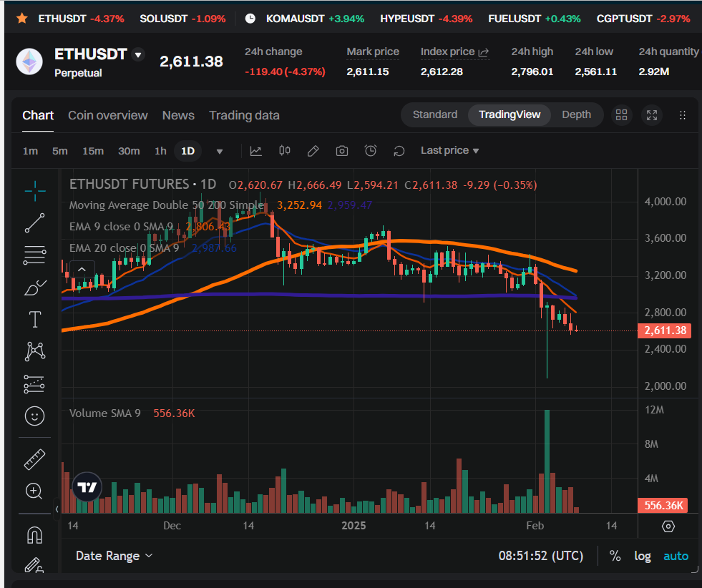Collapse the indicator legend with chevron
Viewport: 702px width, 588px height.
tap(82, 270)
